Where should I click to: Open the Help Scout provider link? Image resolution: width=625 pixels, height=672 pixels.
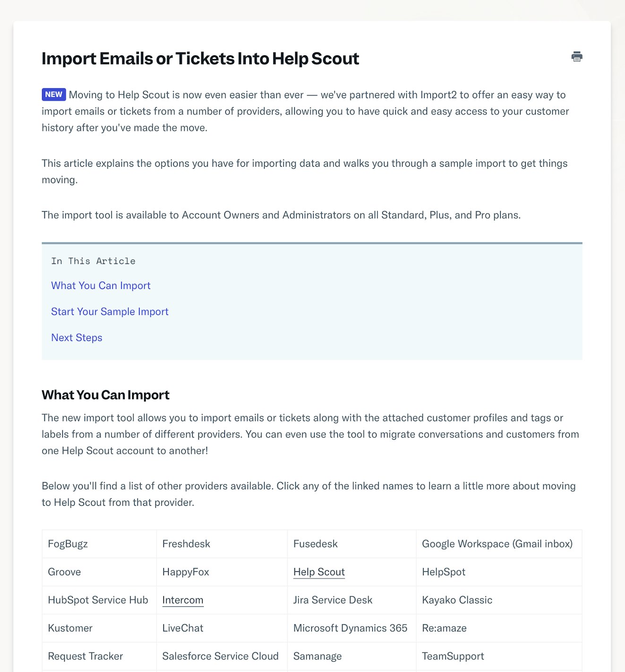tap(319, 572)
